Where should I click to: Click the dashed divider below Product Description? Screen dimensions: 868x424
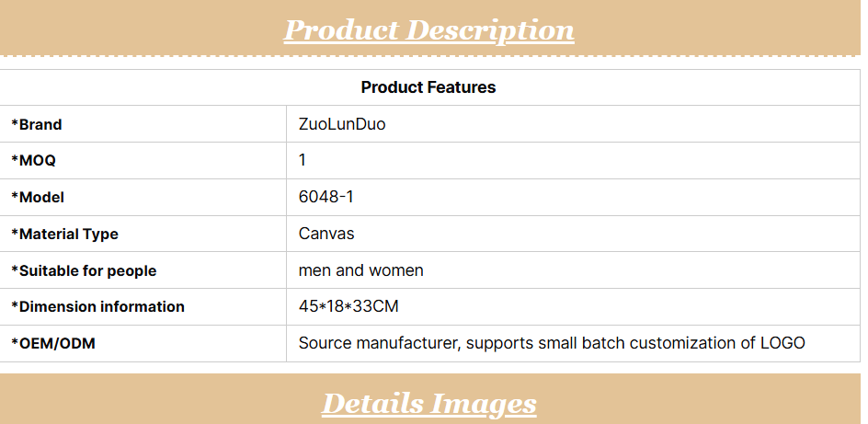coord(428,57)
